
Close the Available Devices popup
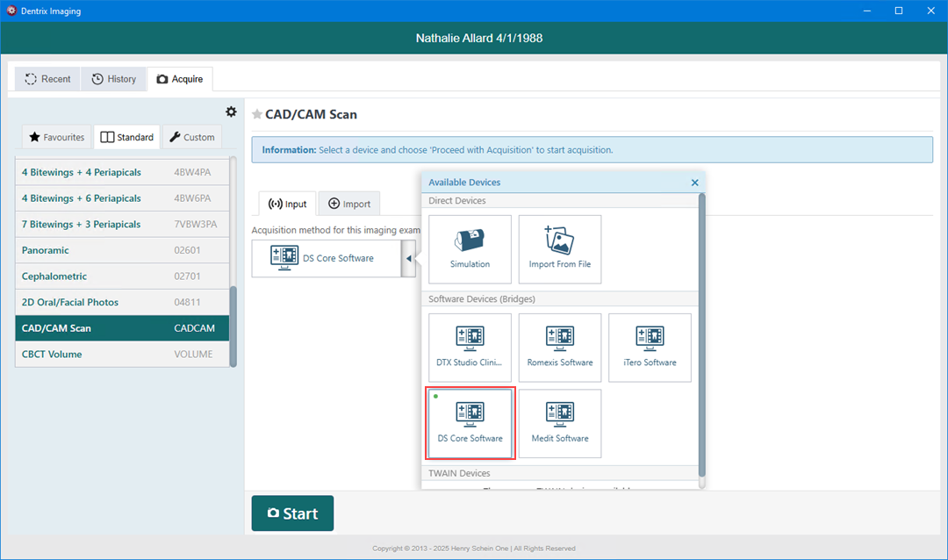pyautogui.click(x=694, y=183)
